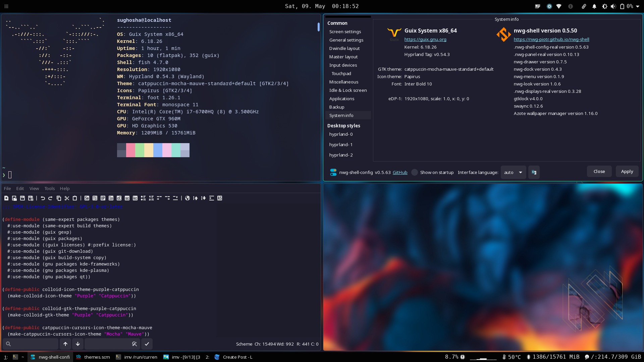
Task: Redo the last edit in the editor
Action: [x=51, y=198]
